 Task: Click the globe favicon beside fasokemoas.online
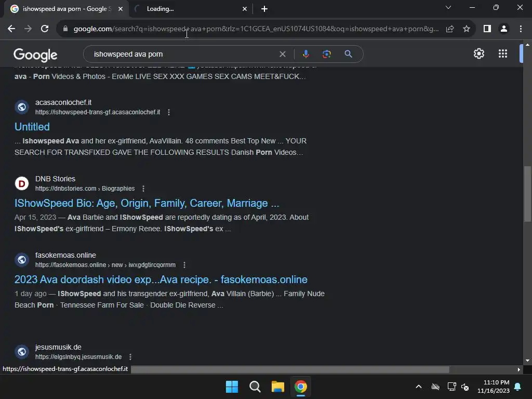(22, 260)
